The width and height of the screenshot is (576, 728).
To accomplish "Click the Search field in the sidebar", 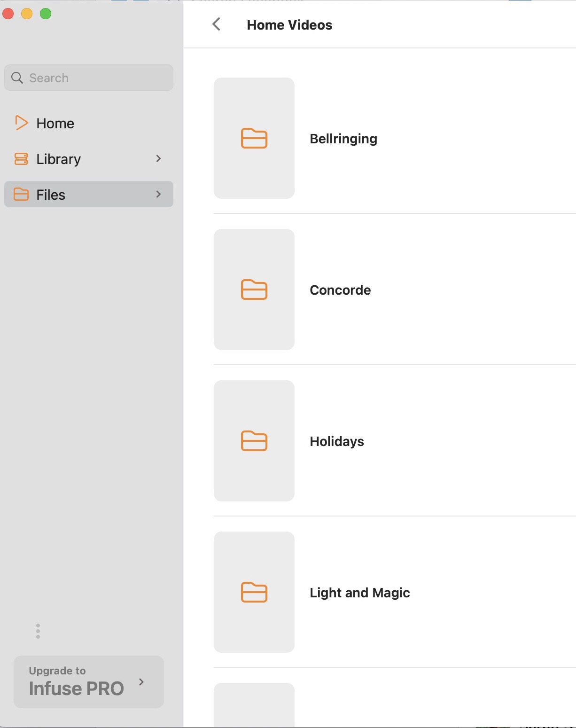I will pos(89,78).
